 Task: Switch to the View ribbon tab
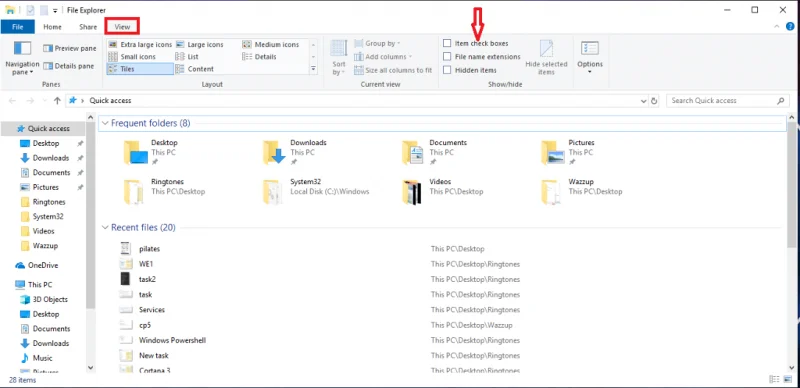(122, 27)
